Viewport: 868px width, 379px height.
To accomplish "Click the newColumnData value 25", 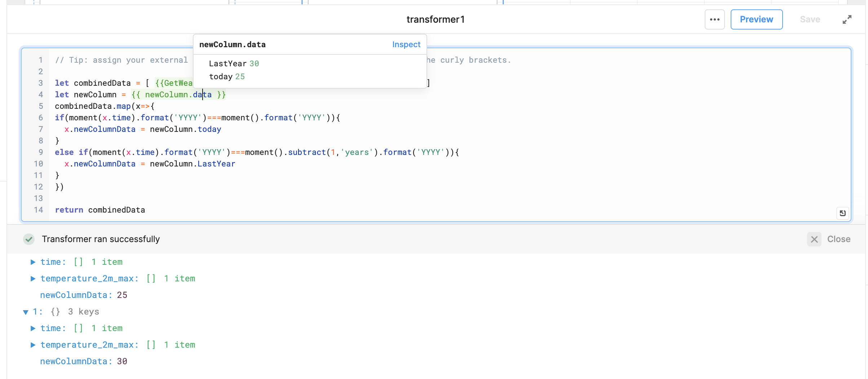I will [x=122, y=295].
